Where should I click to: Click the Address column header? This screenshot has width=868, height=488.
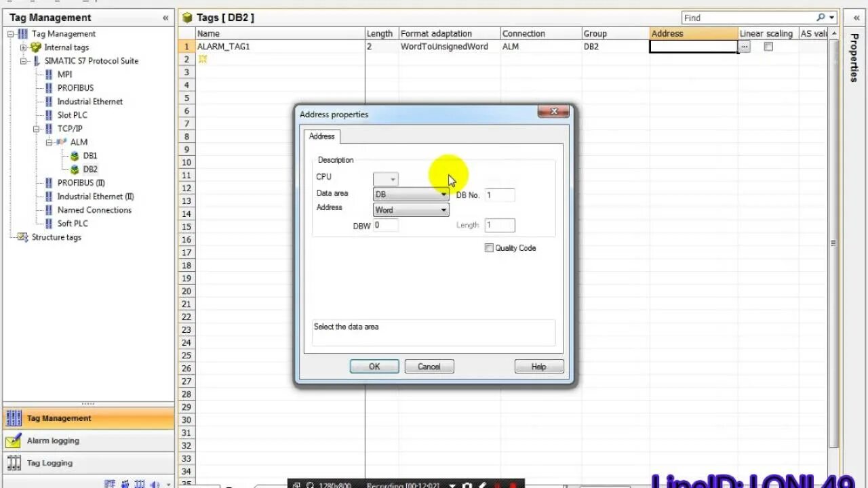(694, 33)
